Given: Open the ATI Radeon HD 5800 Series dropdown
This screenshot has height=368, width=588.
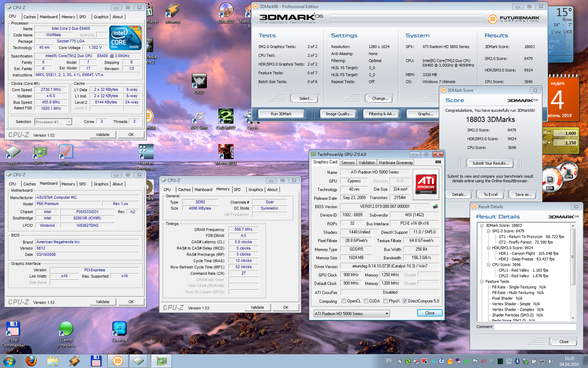Looking at the screenshot, I should (x=351, y=314).
